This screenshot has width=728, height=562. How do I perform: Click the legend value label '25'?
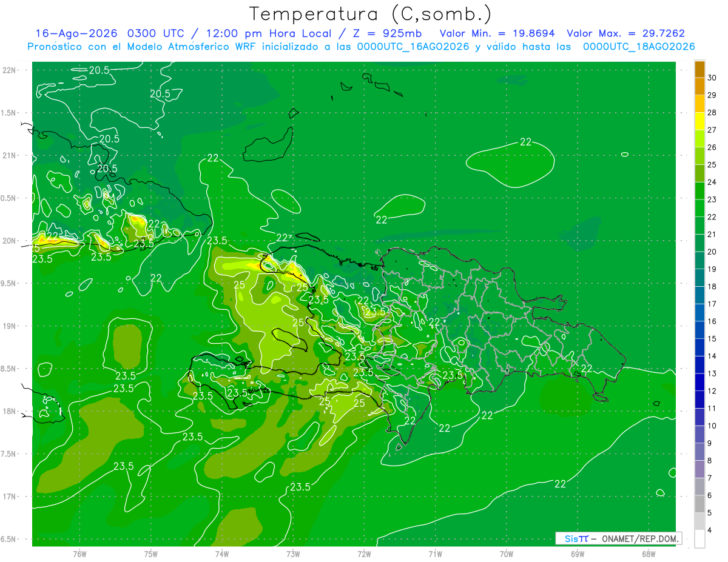tap(712, 164)
